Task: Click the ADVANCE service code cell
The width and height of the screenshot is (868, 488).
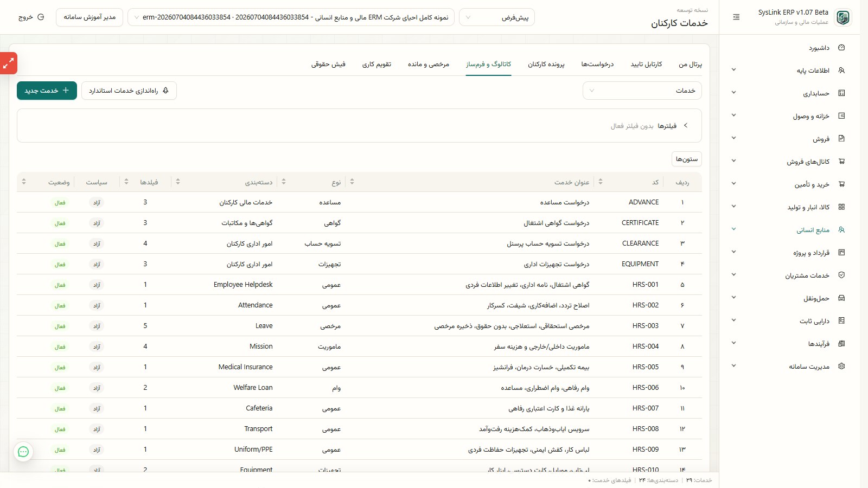Action: click(x=643, y=202)
